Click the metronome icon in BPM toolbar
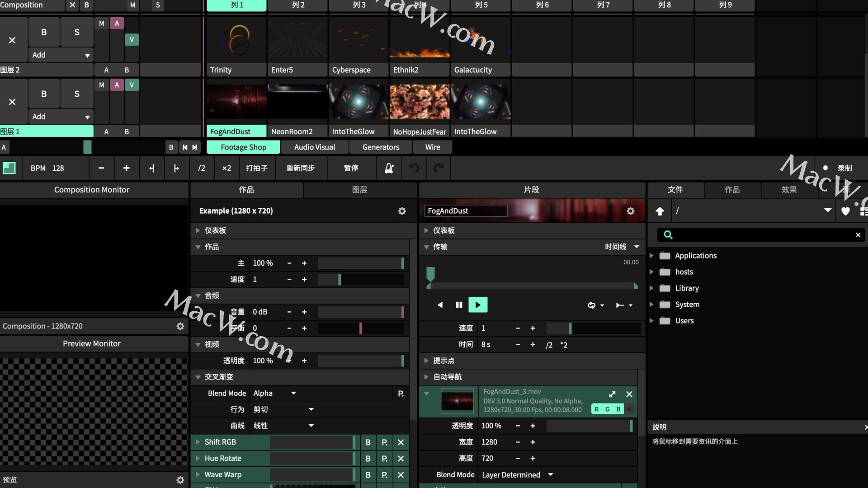 tap(389, 168)
